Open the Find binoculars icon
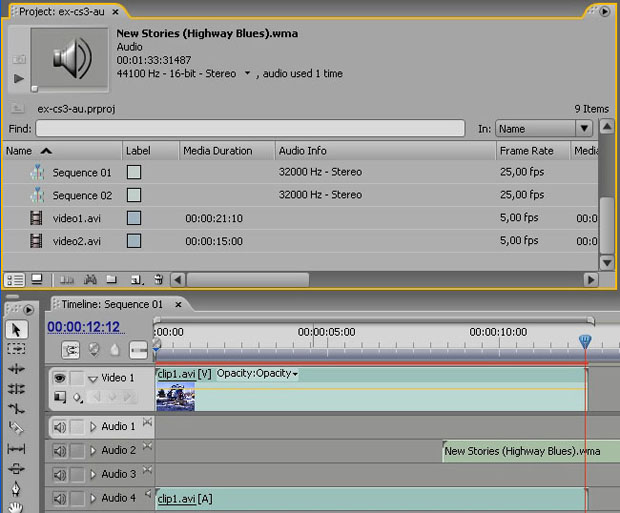The width and height of the screenshot is (620, 513). click(x=90, y=280)
